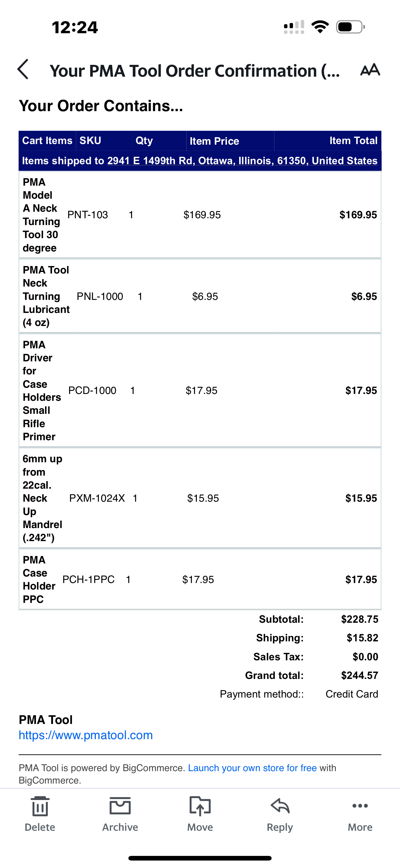Screen dimensions: 400x868
Task: Tap the PXM-1024X mandrel SKU
Action: click(97, 498)
